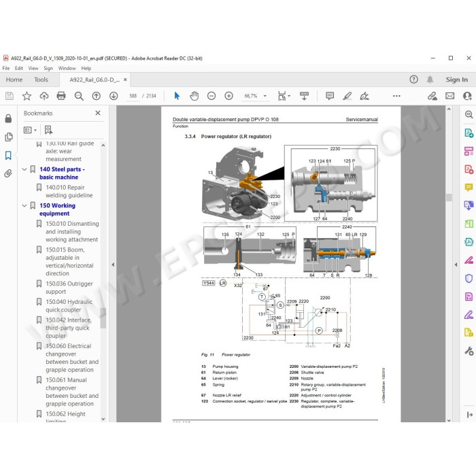This screenshot has width=476, height=476.
Task: Open 150.015 Boom adjustable bookmark
Action: [x=69, y=261]
